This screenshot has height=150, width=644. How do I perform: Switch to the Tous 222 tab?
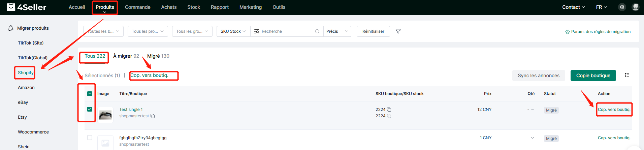(95, 56)
